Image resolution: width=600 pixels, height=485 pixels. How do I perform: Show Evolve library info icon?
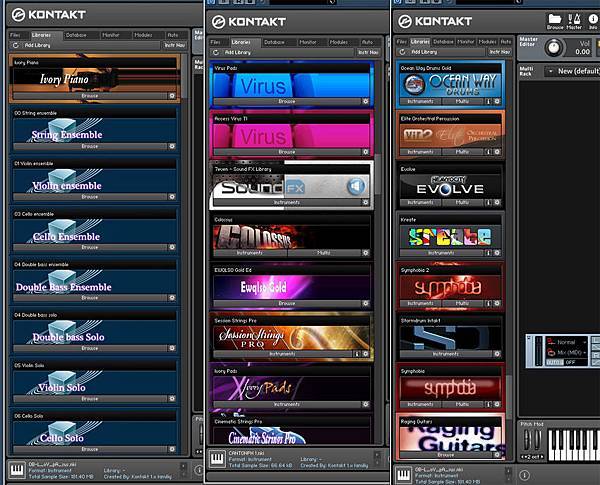[488, 202]
